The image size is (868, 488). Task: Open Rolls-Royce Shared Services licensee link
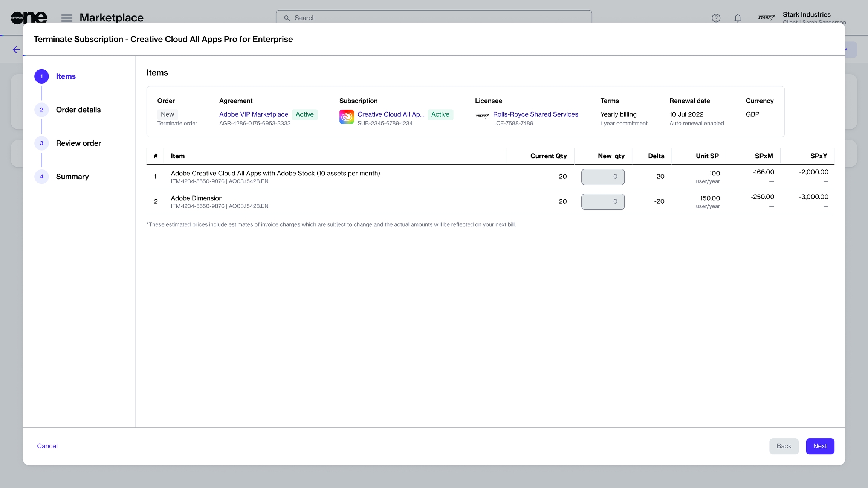point(535,114)
